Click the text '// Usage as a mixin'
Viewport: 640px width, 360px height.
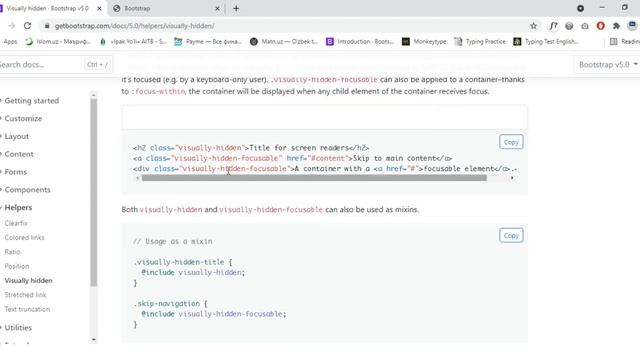coord(173,241)
